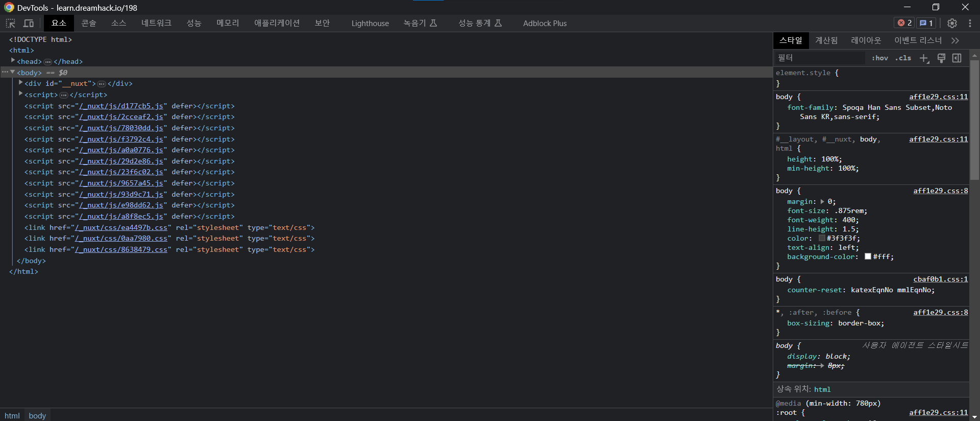Image resolution: width=980 pixels, height=421 pixels.
Task: Toggle :hov element state panel
Action: (879, 58)
